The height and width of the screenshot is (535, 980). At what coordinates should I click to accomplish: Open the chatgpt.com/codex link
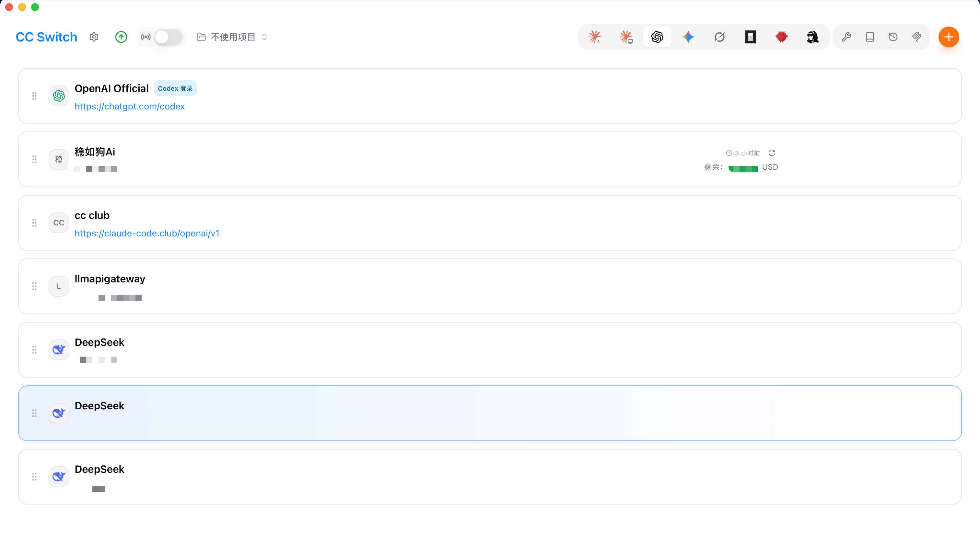pyautogui.click(x=129, y=106)
